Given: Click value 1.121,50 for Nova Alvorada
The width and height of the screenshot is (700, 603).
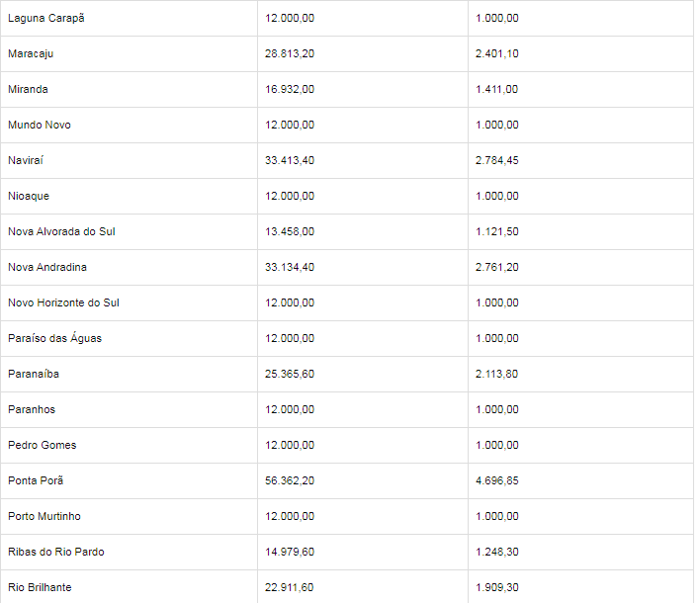Looking at the screenshot, I should 496,231.
